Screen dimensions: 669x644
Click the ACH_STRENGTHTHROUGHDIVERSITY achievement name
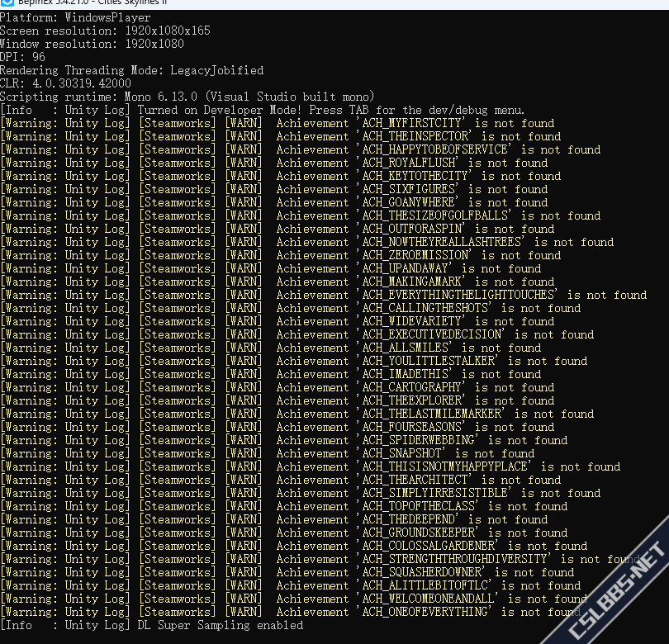pos(454,559)
